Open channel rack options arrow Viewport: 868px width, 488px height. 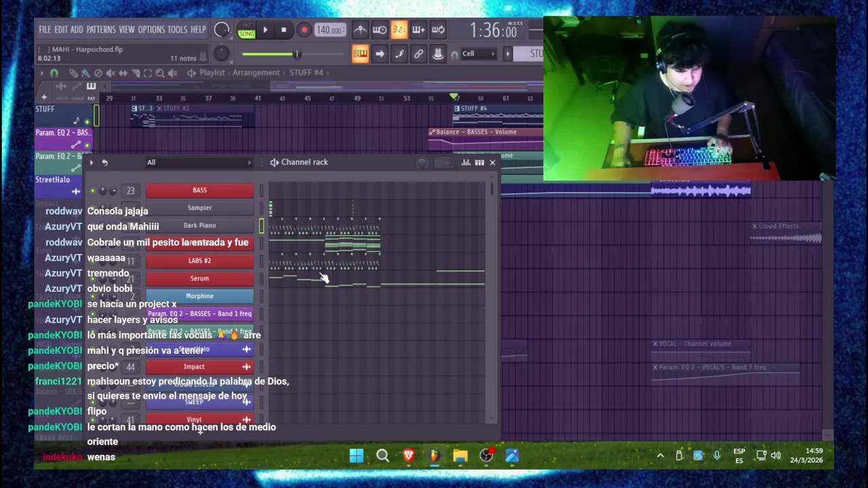(x=92, y=162)
